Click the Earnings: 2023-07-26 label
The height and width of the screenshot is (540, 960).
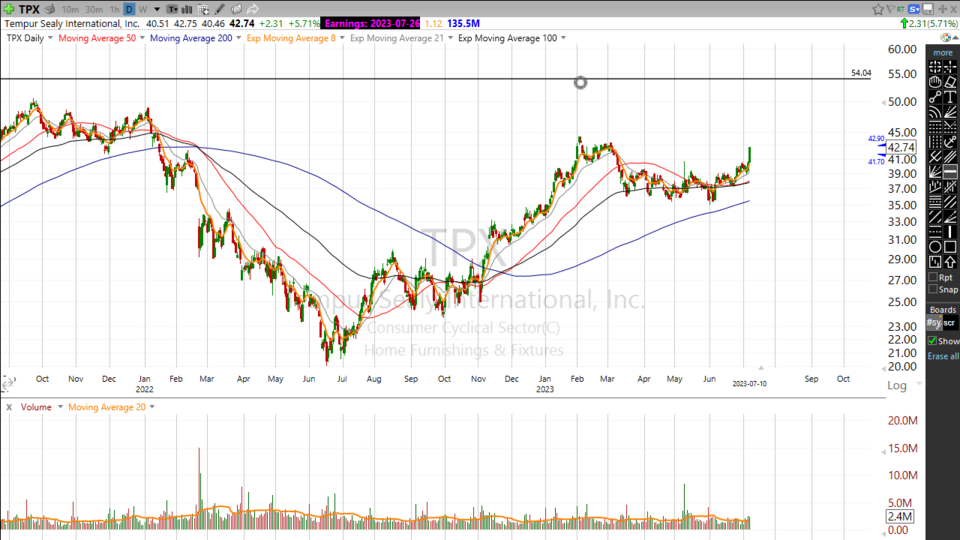(x=371, y=23)
